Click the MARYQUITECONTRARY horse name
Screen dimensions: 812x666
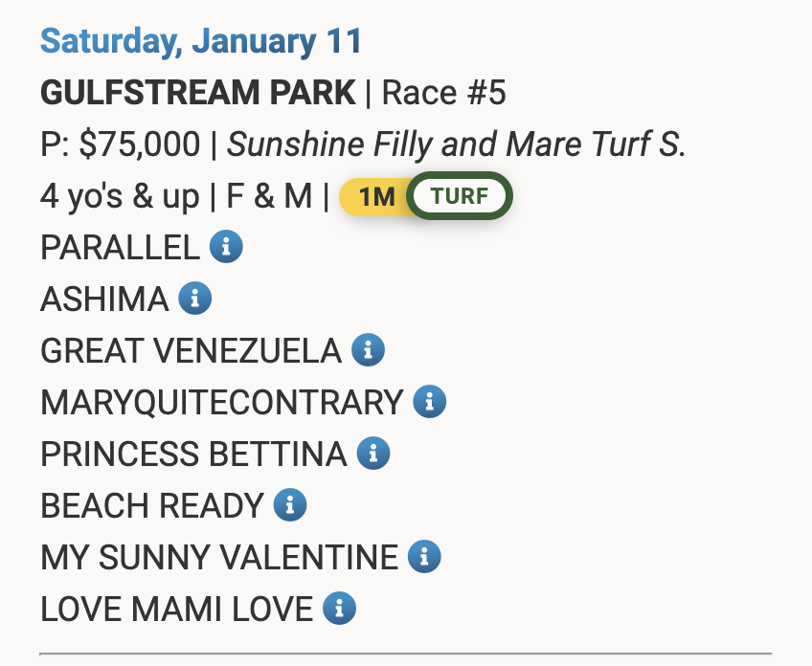221,402
